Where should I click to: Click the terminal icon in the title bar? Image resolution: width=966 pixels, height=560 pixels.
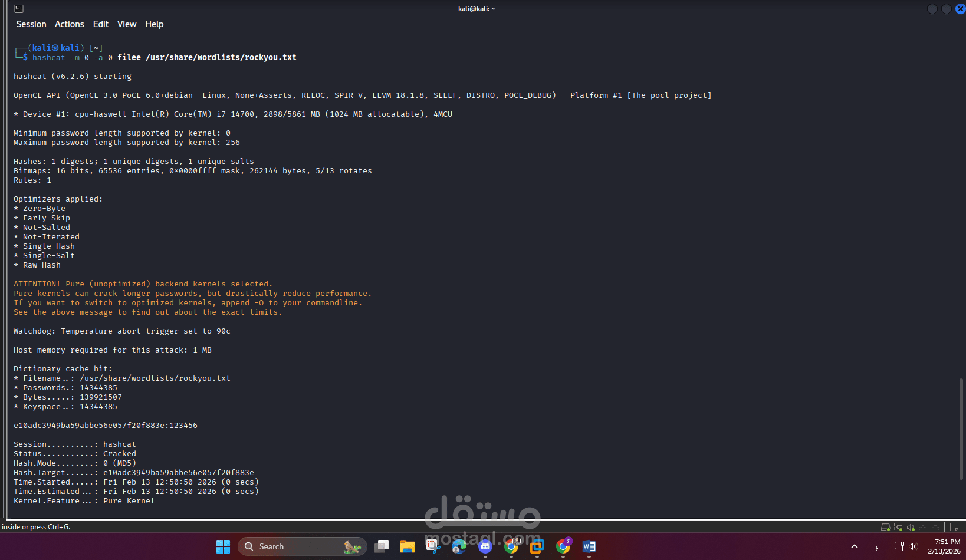click(x=19, y=9)
